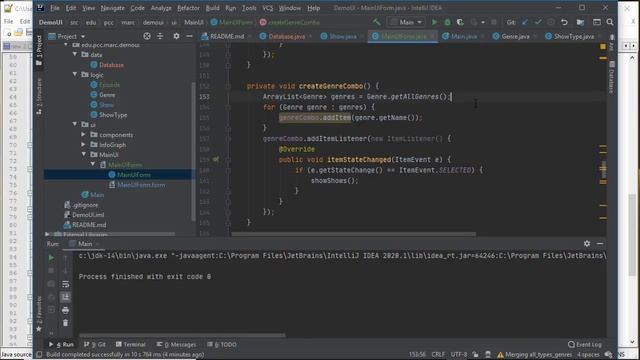The image size is (640, 360).
Task: Toggle tool window bars icon at bottom-left corner
Action: click(39, 354)
